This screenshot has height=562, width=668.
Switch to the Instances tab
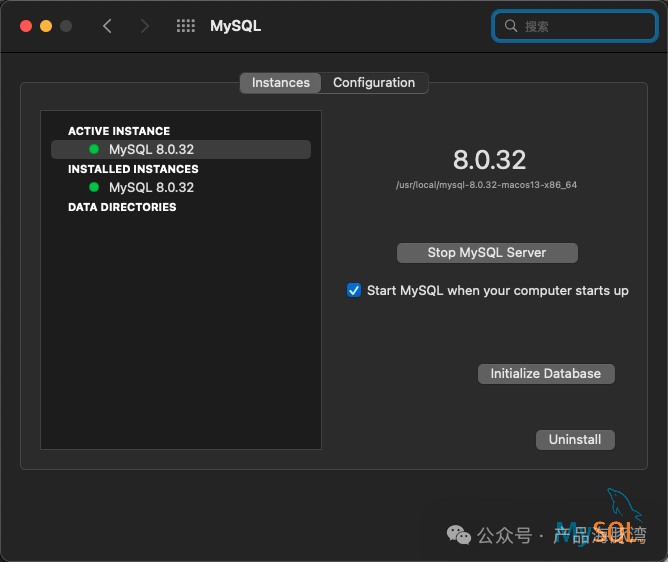280,83
